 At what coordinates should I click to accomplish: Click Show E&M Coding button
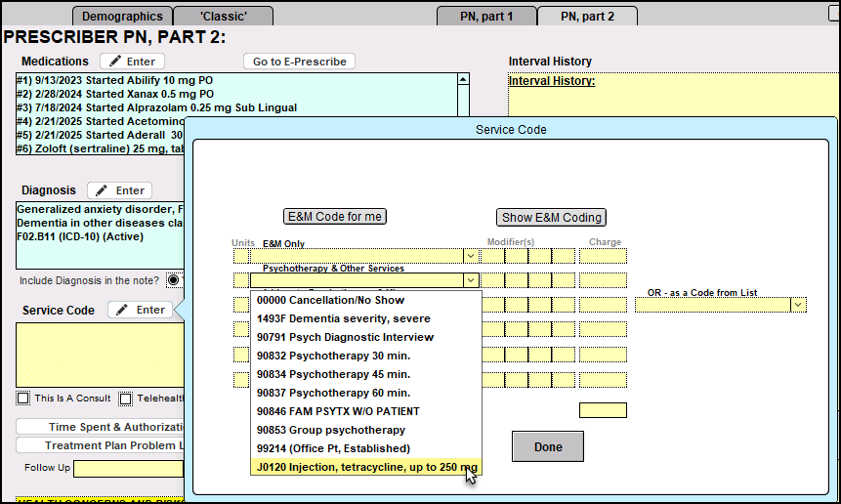(x=552, y=217)
